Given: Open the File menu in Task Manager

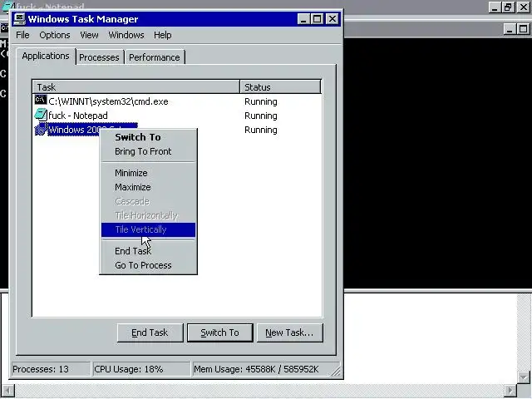Looking at the screenshot, I should click(22, 35).
